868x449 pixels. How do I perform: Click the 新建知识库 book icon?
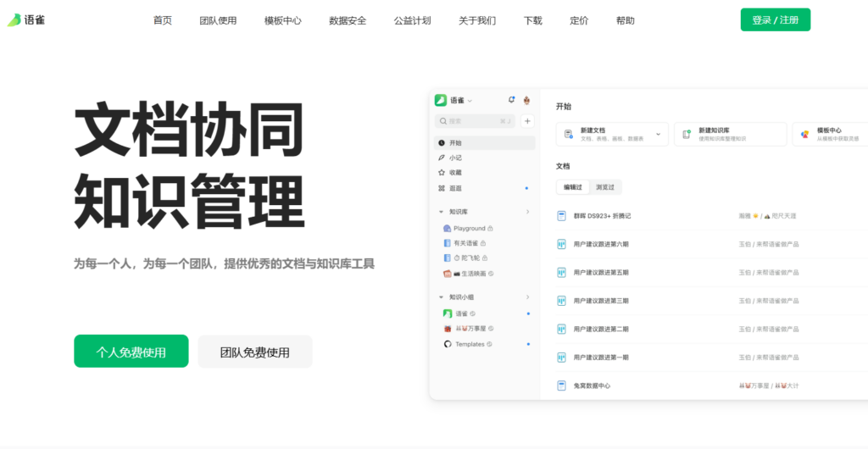[687, 134]
